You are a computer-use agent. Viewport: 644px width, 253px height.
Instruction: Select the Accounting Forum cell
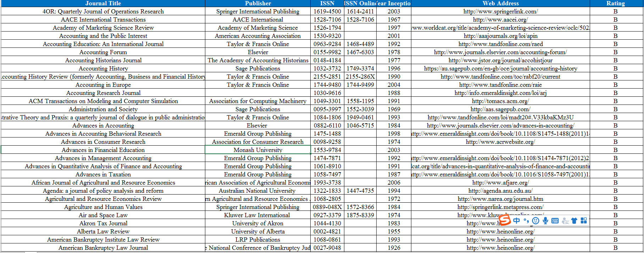(103, 52)
